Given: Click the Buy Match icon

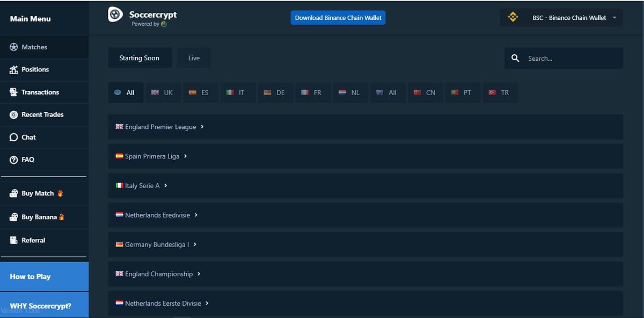Looking at the screenshot, I should pos(14,194).
